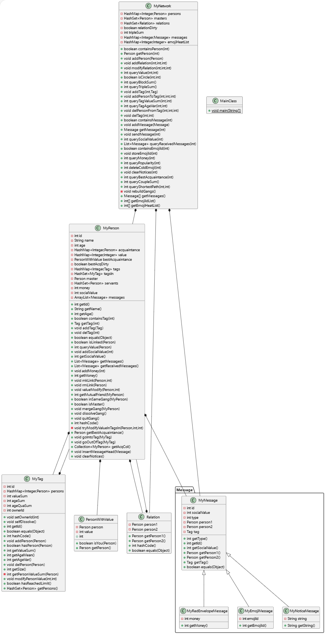
Task: Click the MyNetwork class circle icon
Action: (x=149, y=6)
